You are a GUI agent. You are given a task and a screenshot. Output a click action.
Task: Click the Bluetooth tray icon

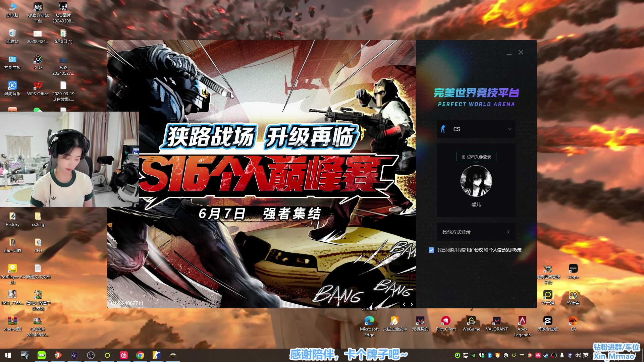(489, 355)
